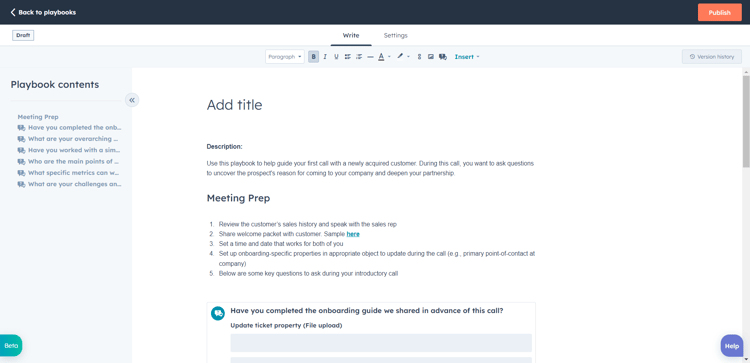This screenshot has width=750, height=363.
Task: Click the question icon beside onboarding guide question
Action: pyautogui.click(x=218, y=313)
